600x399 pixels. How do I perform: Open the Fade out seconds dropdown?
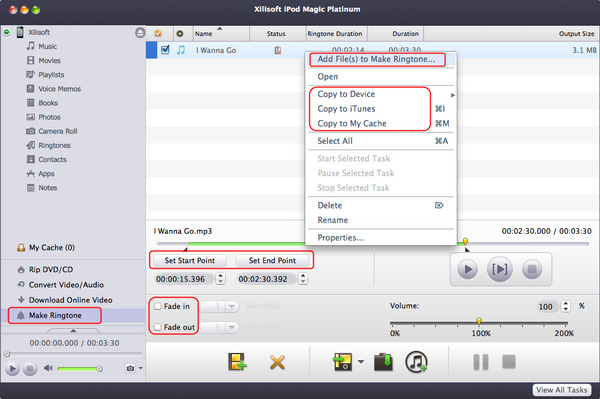(231, 327)
